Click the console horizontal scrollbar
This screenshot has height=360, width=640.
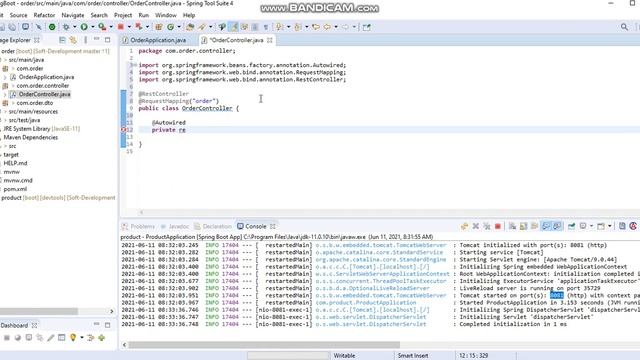point(264,345)
